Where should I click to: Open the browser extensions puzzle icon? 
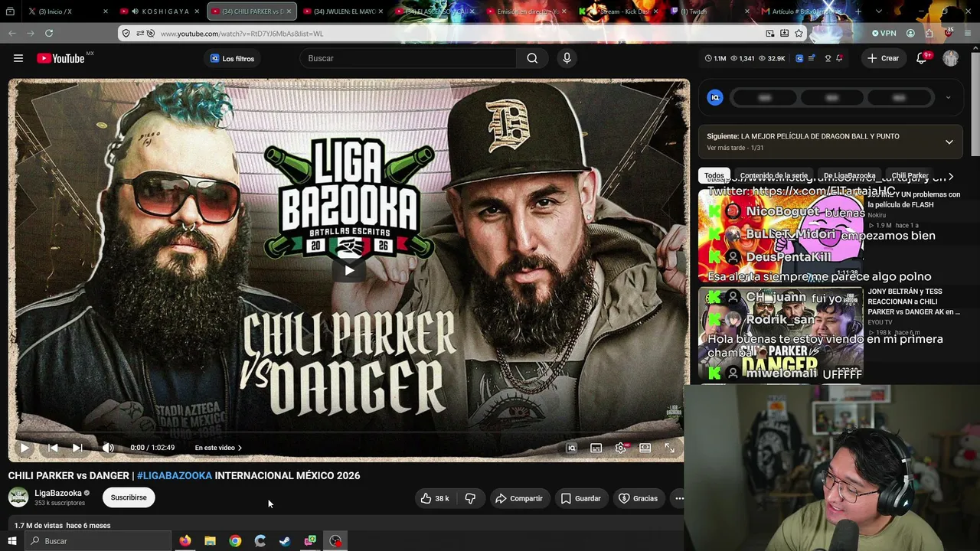929,33
